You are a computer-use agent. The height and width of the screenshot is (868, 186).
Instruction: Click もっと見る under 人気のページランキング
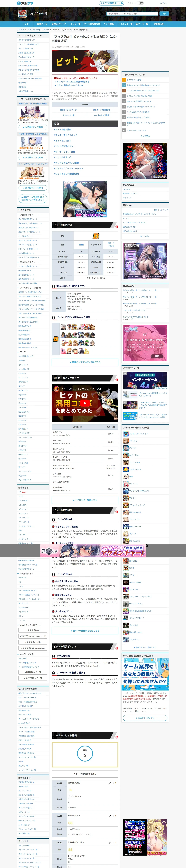click(x=145, y=136)
